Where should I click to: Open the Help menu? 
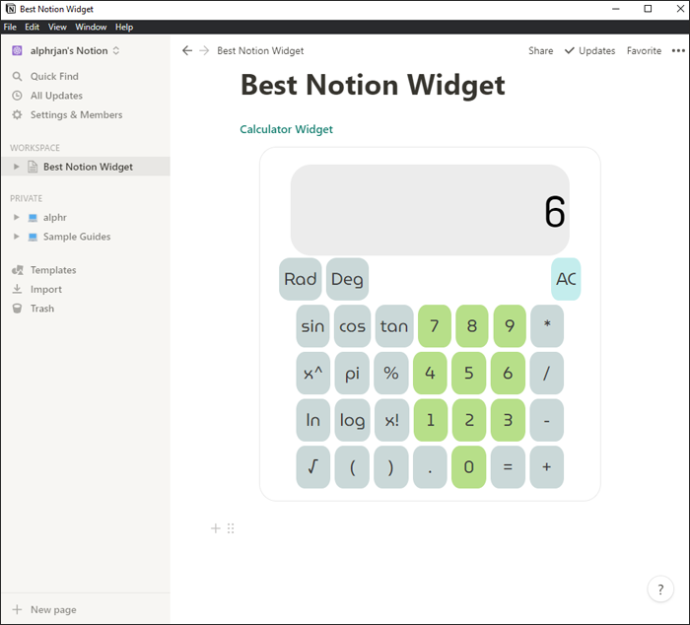(124, 27)
